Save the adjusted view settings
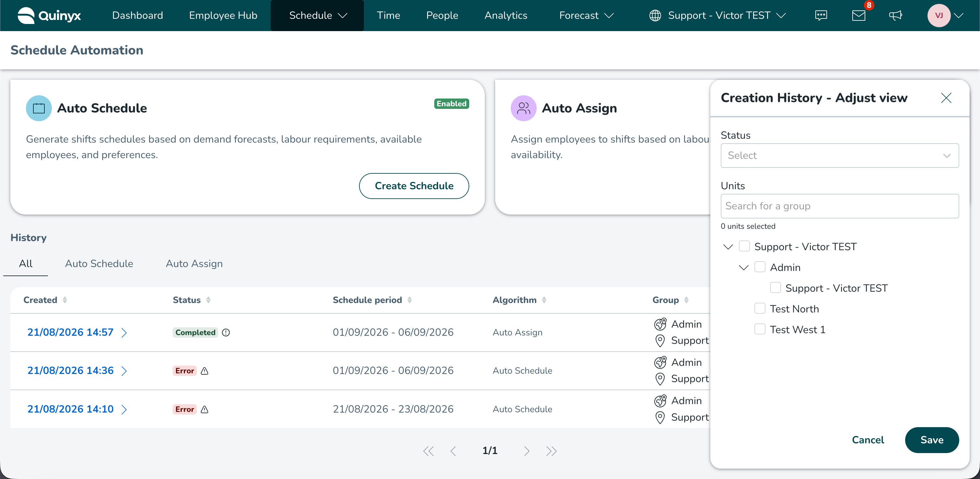Screen dimensions: 980x479 932,440
